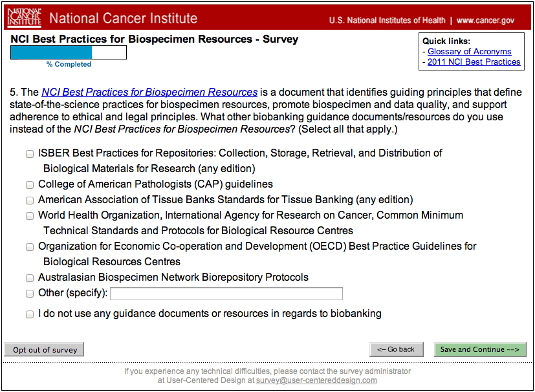The height and width of the screenshot is (392, 535).
Task: Follow the NCI Best Practices for Biospecimen Resources link
Action: (x=149, y=93)
